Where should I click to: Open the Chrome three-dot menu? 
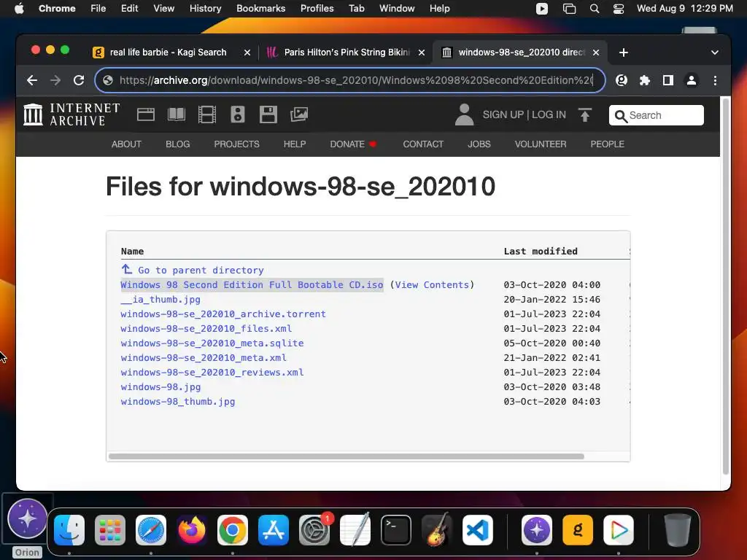point(715,80)
